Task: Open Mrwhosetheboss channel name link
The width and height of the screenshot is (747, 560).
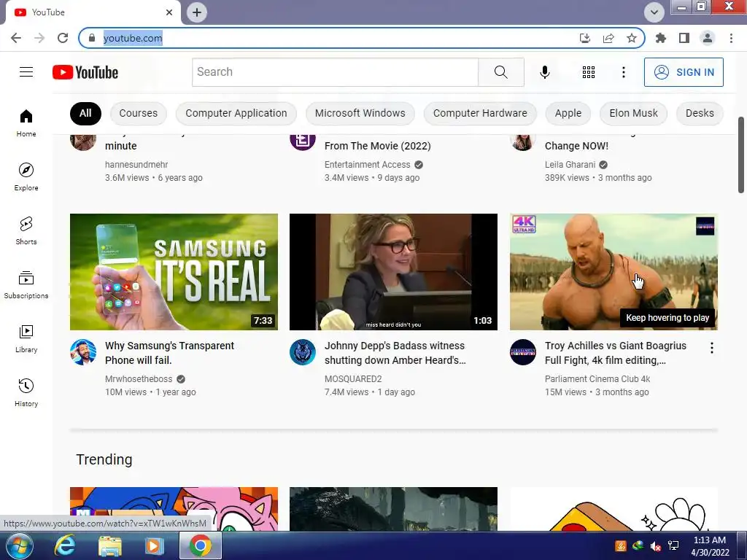Action: 139,379
